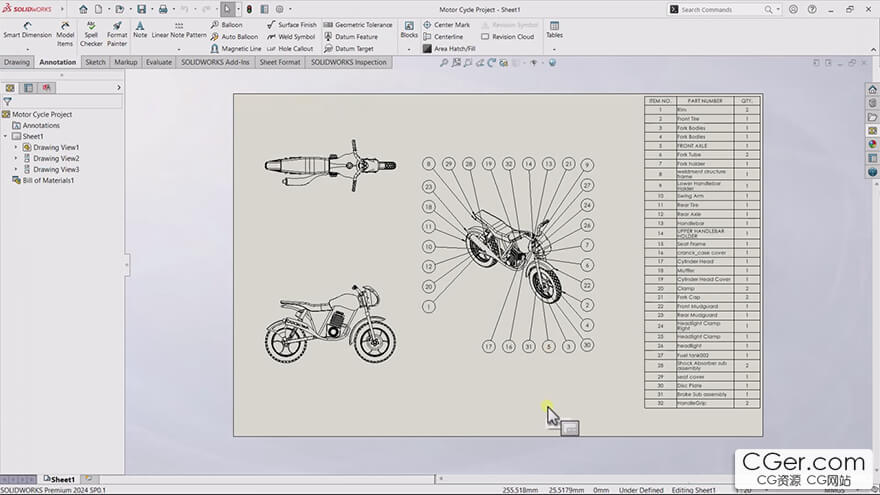Expand the manager pane chevron arrow
The image size is (880, 495).
pos(118,88)
